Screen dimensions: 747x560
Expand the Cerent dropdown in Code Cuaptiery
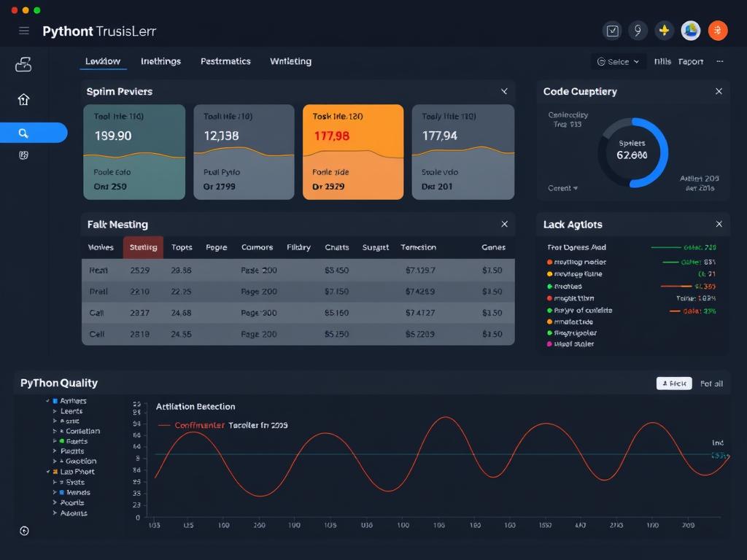[562, 188]
